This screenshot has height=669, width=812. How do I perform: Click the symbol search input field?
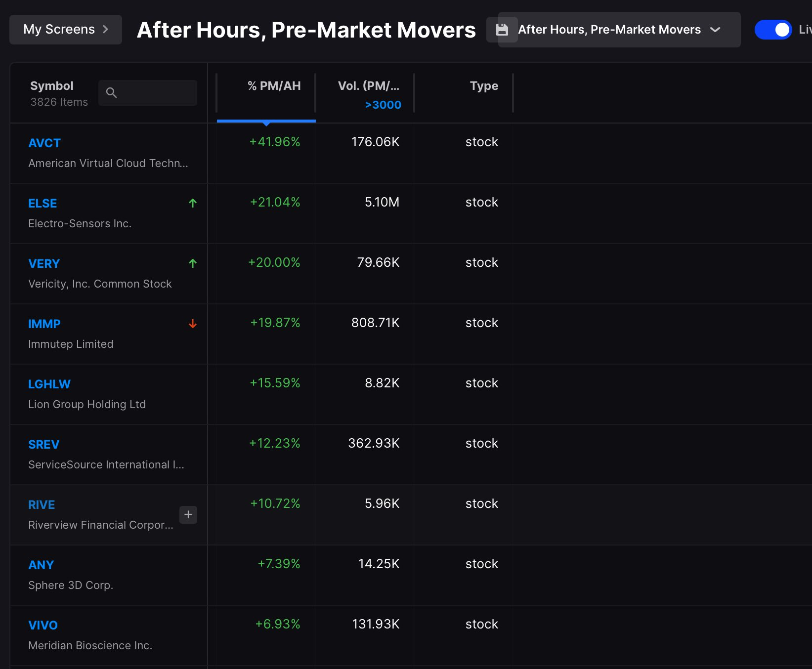coord(148,93)
